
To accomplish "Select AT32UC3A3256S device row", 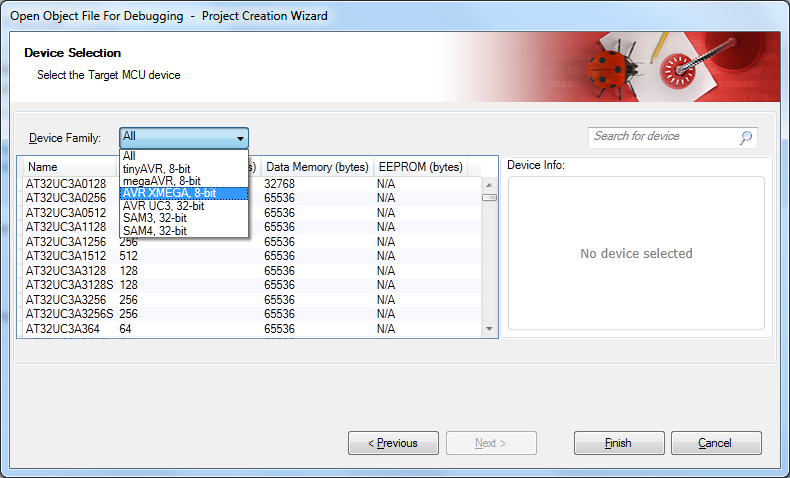I will [x=68, y=314].
